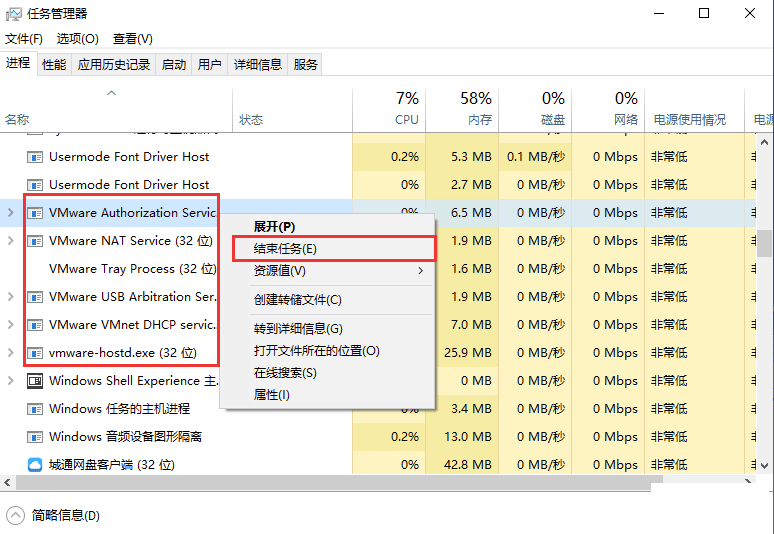
Task: Choose 创建转储文件(C) in the context menu
Action: [x=327, y=300]
